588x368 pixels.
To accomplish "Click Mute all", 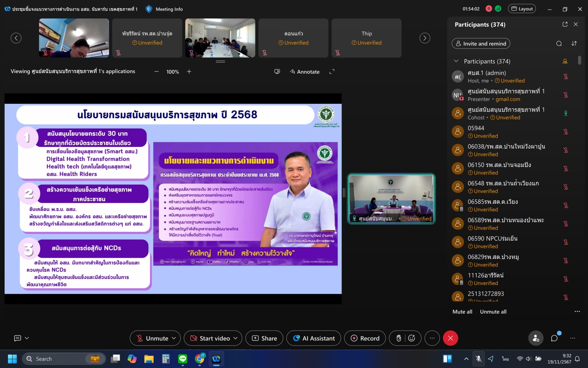I will [462, 312].
